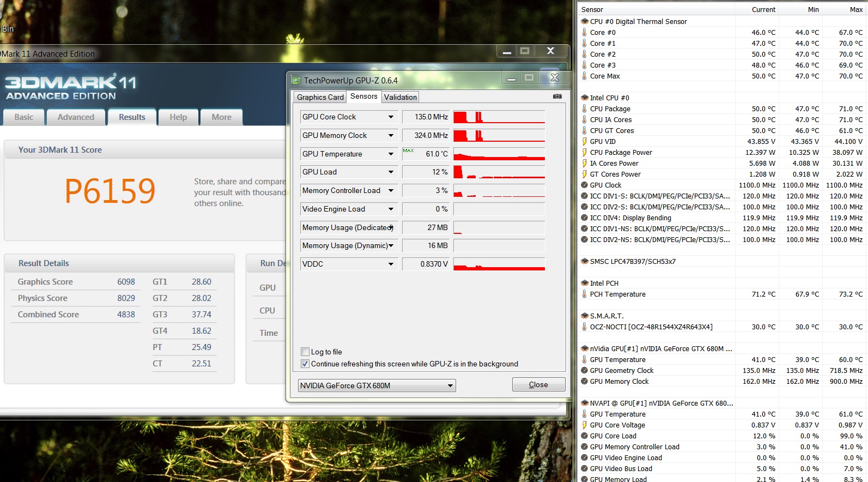
Task: Uncheck Continue refreshing in background option
Action: pyautogui.click(x=305, y=364)
